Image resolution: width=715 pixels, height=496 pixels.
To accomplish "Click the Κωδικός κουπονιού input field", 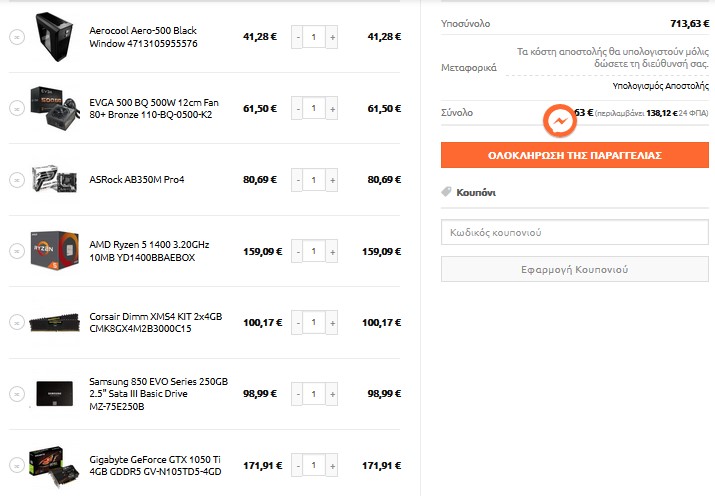I will pyautogui.click(x=575, y=232).
